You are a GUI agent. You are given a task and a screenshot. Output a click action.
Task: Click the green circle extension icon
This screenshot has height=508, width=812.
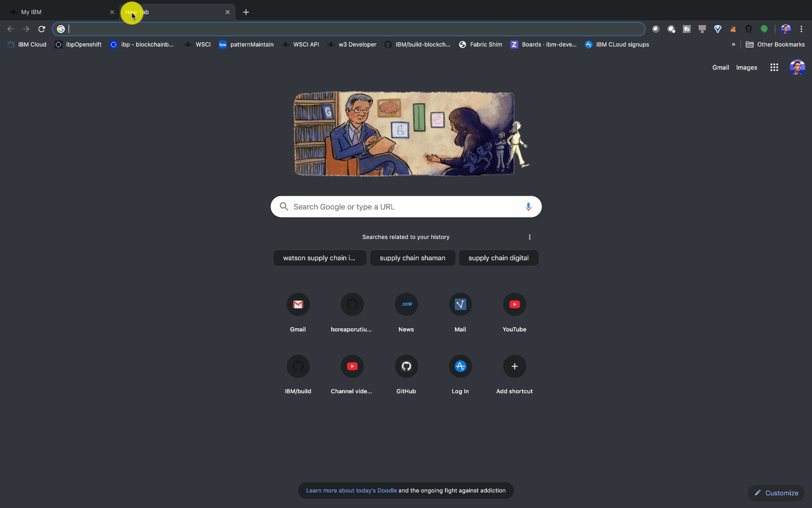tap(764, 29)
